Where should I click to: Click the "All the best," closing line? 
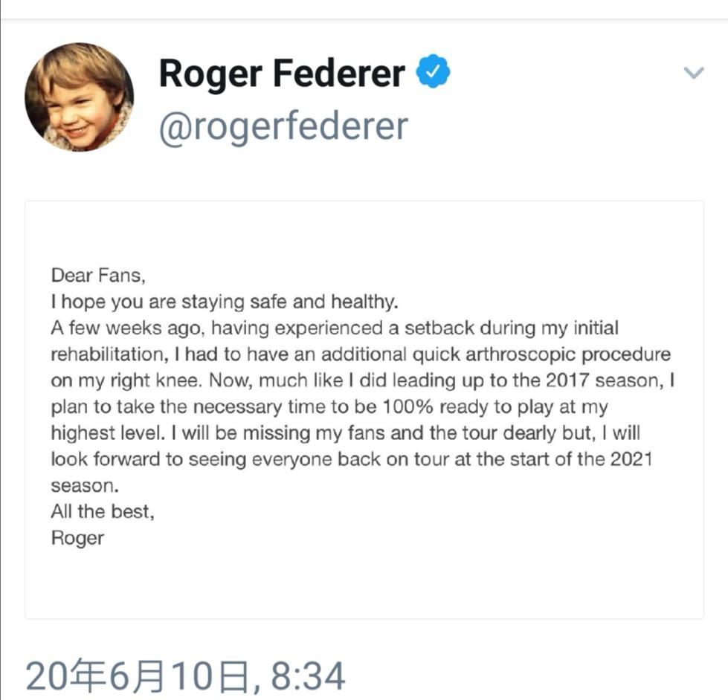(103, 511)
